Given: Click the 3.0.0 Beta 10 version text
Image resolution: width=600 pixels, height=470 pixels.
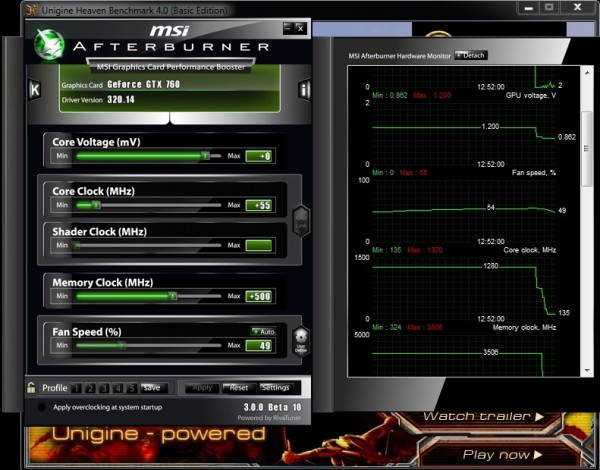Looking at the screenshot, I should point(272,407).
